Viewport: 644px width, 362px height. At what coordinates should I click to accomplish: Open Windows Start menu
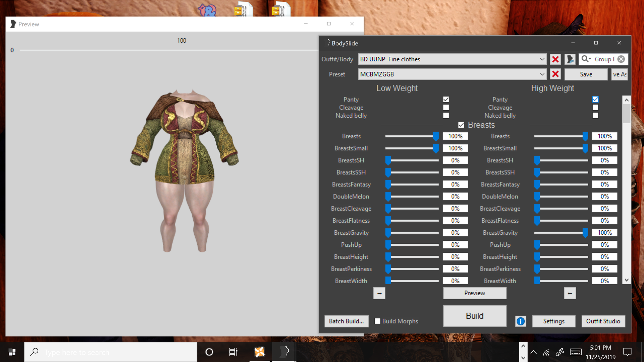pos(12,352)
